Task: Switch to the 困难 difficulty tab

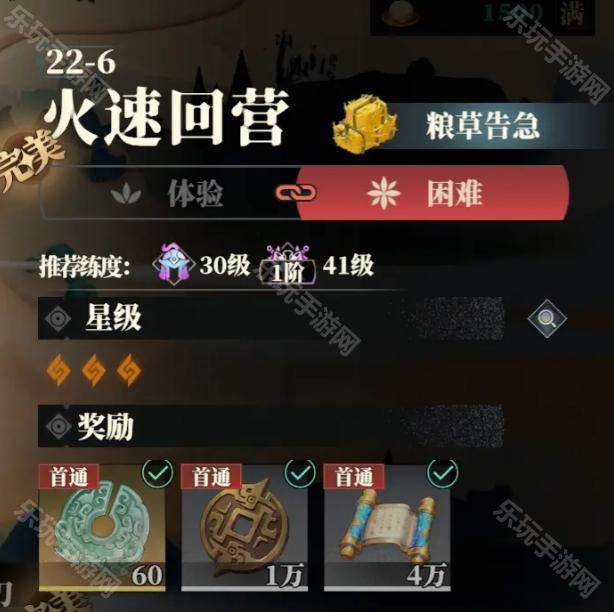Action: (x=432, y=193)
